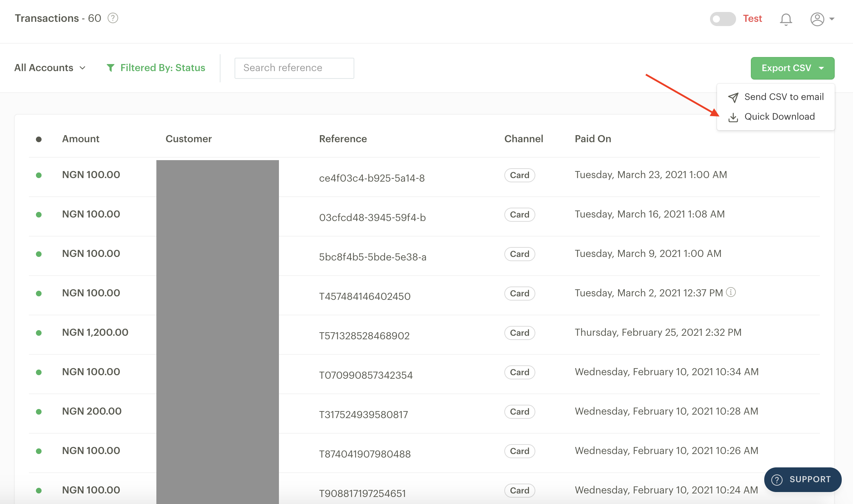
Task: Click Wednesday, February 10, 2021 10:34 AM
Action: tap(667, 372)
